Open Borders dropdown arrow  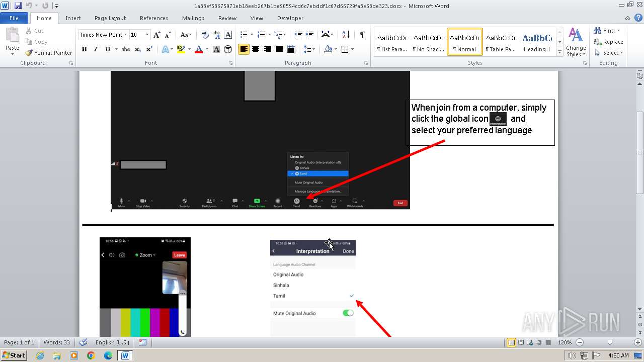(352, 49)
